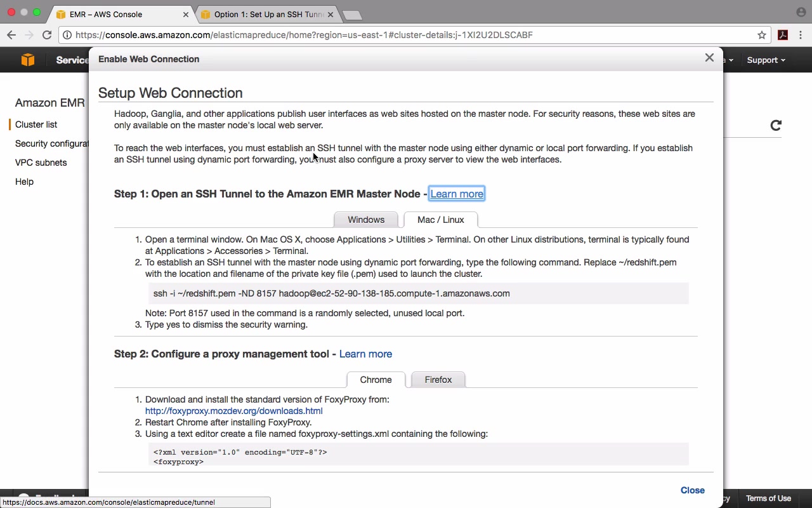Click the site info icon in the address bar
This screenshot has width=812, height=508.
point(67,35)
